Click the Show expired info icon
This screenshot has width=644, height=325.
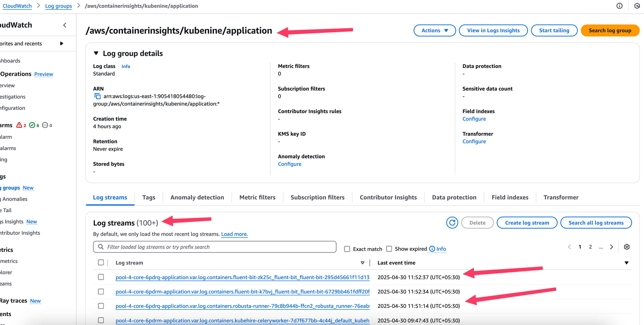coord(432,249)
